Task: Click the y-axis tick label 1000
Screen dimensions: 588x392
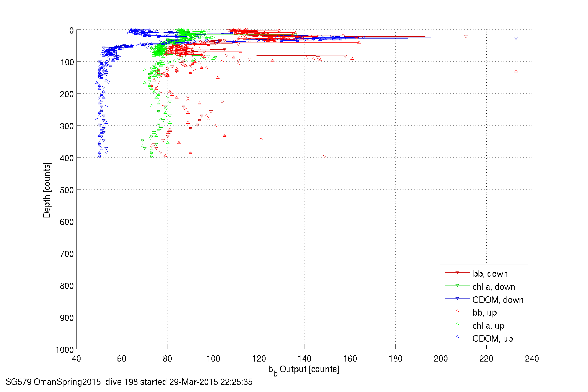Action: click(65, 350)
